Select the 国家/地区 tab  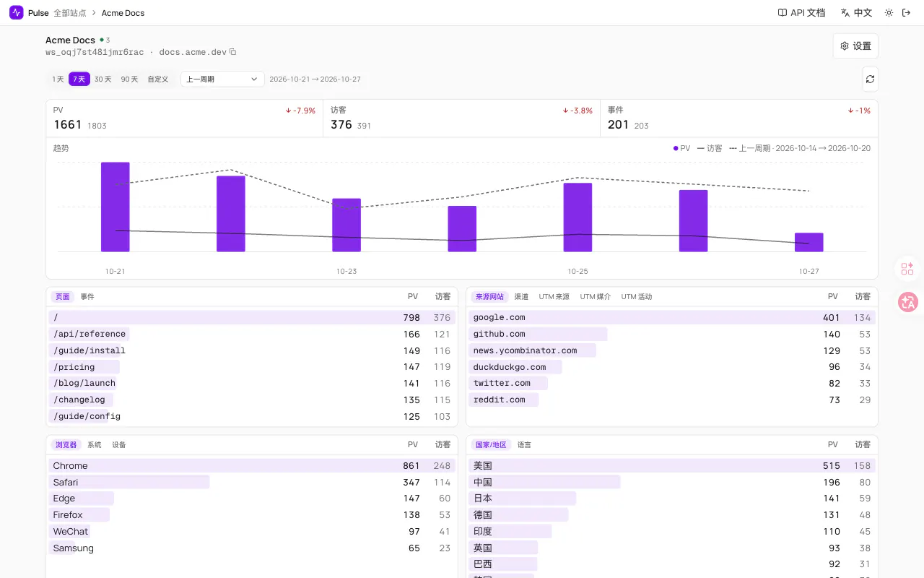click(x=491, y=444)
